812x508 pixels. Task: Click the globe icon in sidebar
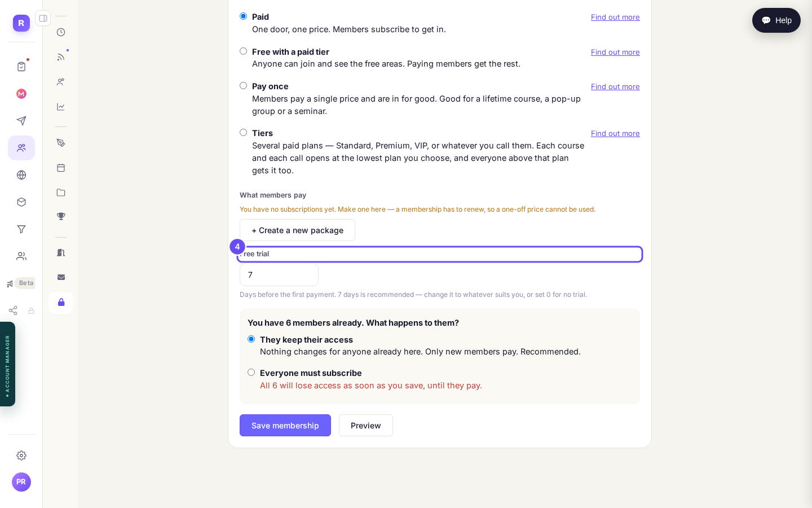coord(21,175)
